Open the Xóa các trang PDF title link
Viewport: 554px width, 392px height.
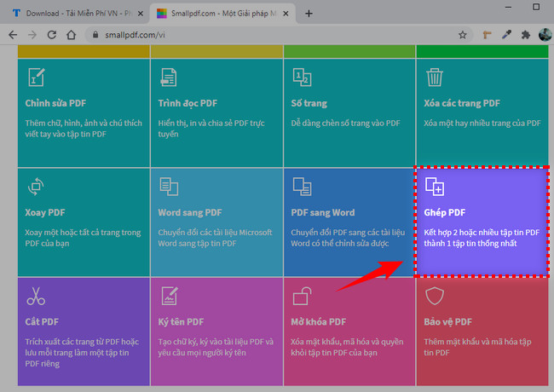(462, 103)
